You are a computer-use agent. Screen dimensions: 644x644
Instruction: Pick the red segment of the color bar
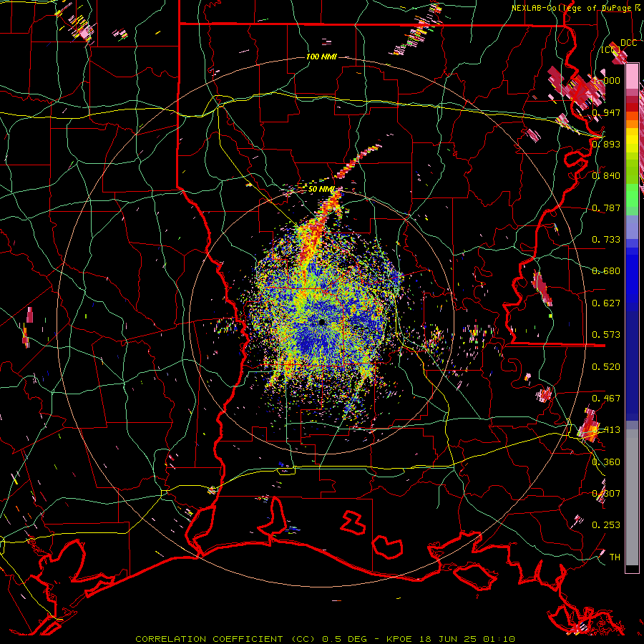point(632,107)
